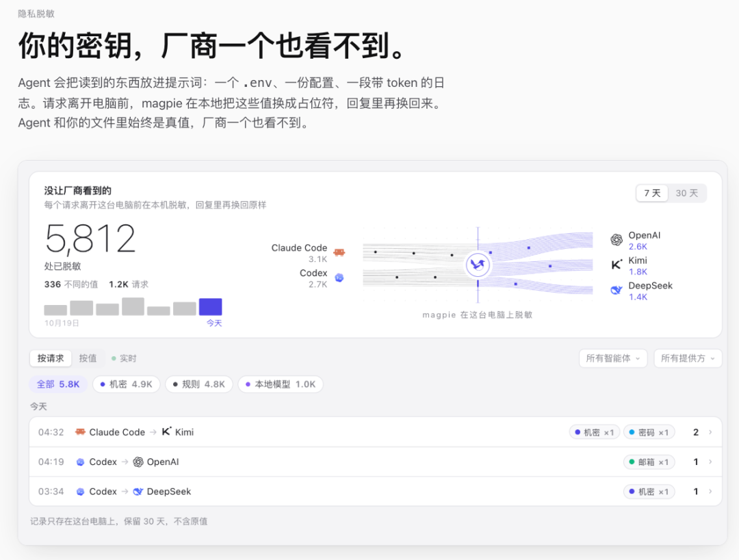
Task: Click the first gray bar above 10月19日
Action: [55, 310]
